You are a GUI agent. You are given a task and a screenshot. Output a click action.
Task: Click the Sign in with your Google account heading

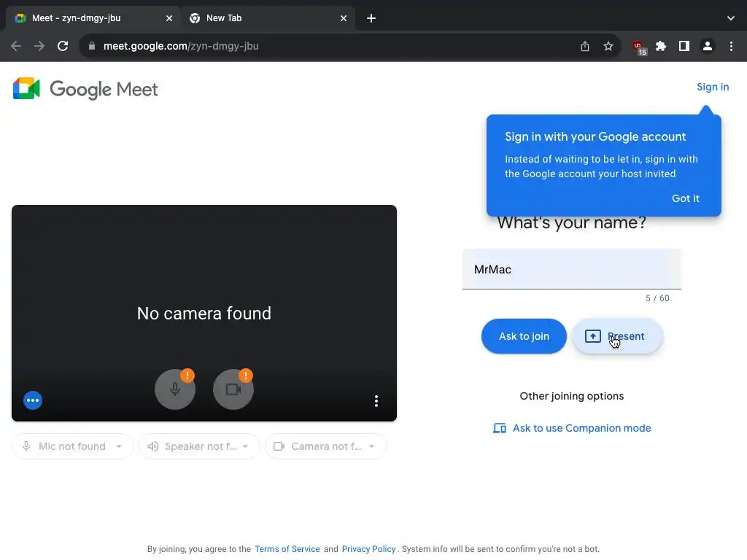click(x=595, y=136)
